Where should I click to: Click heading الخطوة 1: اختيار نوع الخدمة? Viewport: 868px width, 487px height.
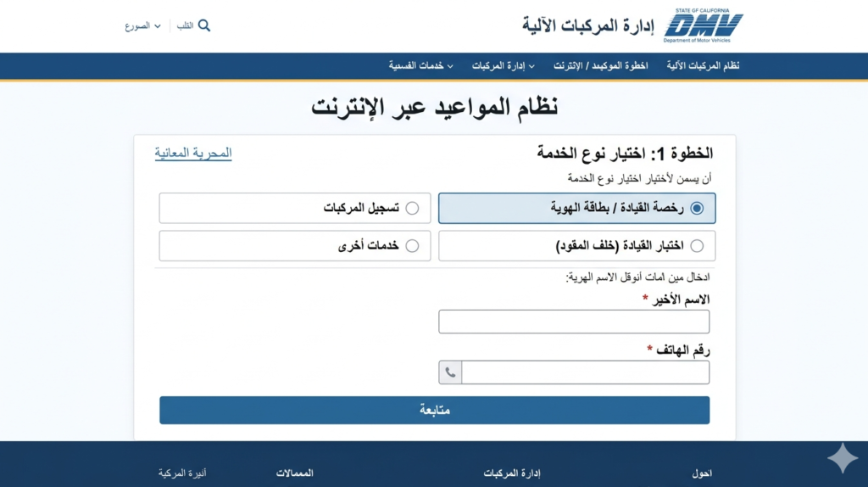[625, 154]
